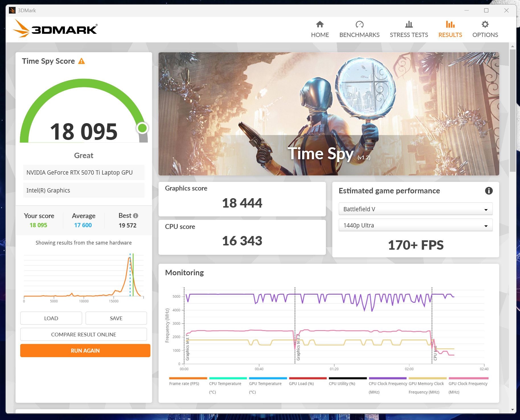Click the CPU score value 16 343

242,241
